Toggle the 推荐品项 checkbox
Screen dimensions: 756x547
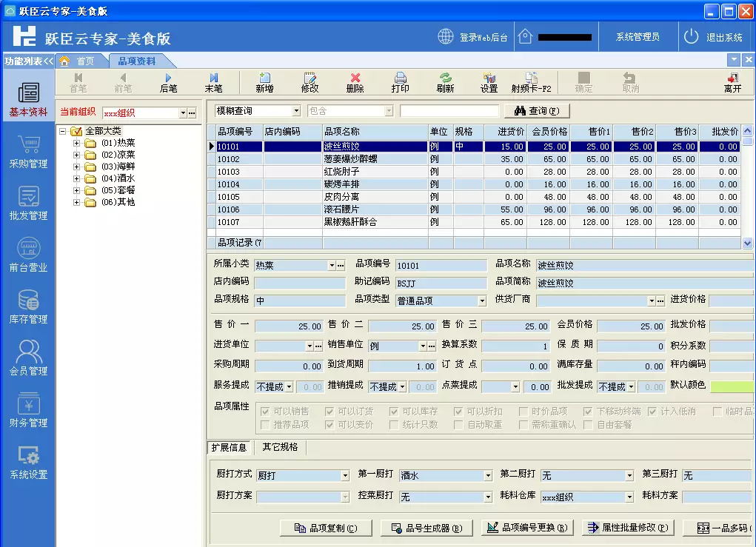click(x=265, y=425)
